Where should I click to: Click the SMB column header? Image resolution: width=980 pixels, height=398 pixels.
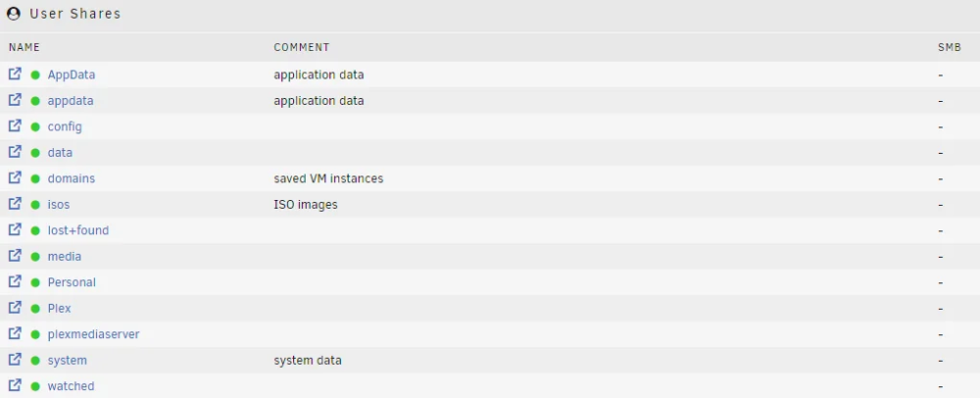950,47
